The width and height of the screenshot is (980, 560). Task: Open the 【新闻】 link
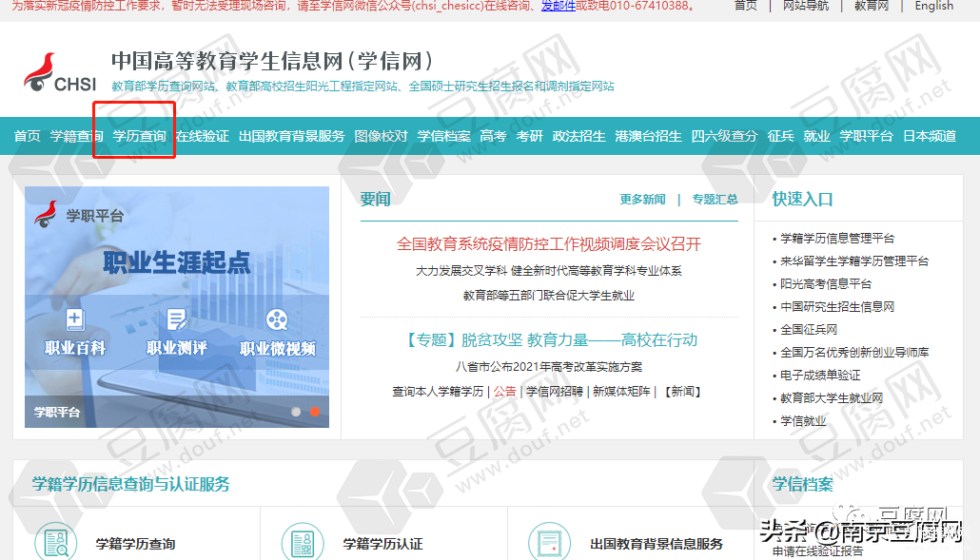click(x=682, y=392)
